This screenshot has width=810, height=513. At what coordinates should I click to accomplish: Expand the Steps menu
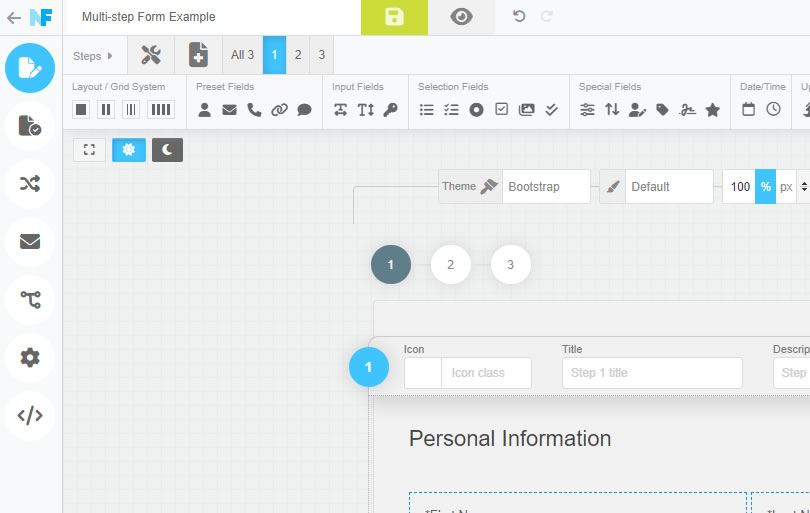(93, 56)
